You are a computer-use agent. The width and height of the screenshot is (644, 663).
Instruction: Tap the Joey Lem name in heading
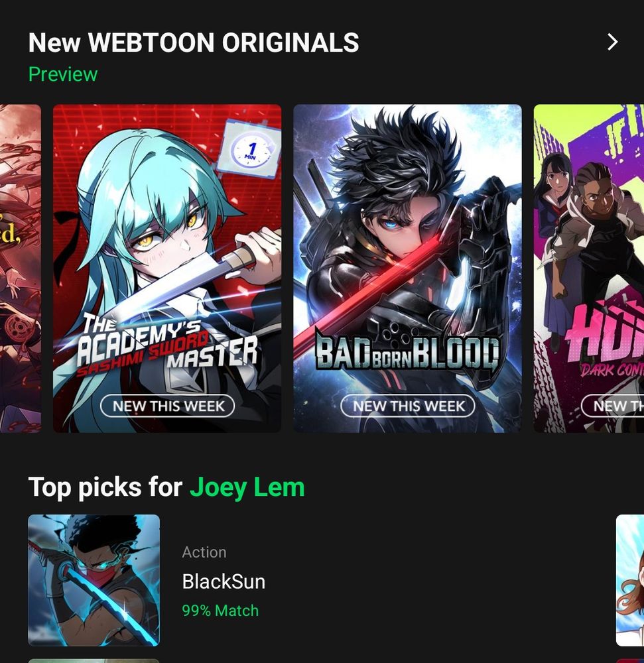[x=247, y=487]
